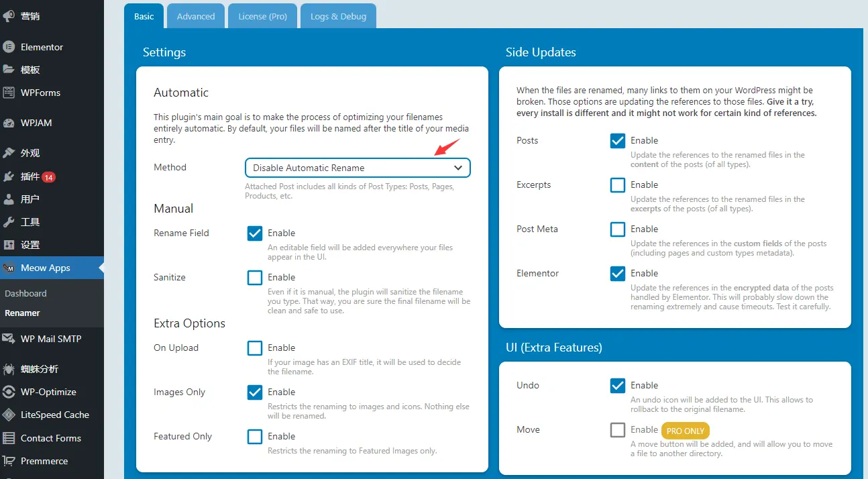Click the PRO ONLY badge
Image resolution: width=868 pixels, height=479 pixels.
click(x=685, y=431)
